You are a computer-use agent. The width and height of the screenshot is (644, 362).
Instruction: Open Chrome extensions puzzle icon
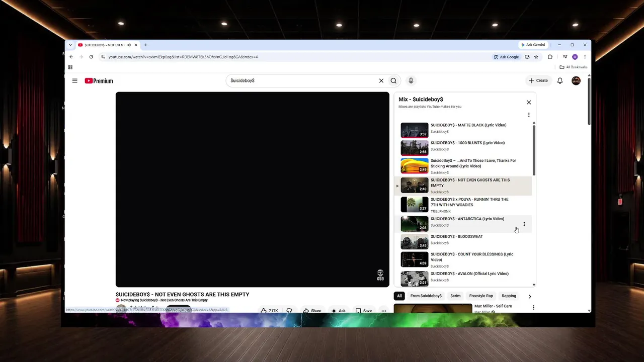(x=550, y=57)
